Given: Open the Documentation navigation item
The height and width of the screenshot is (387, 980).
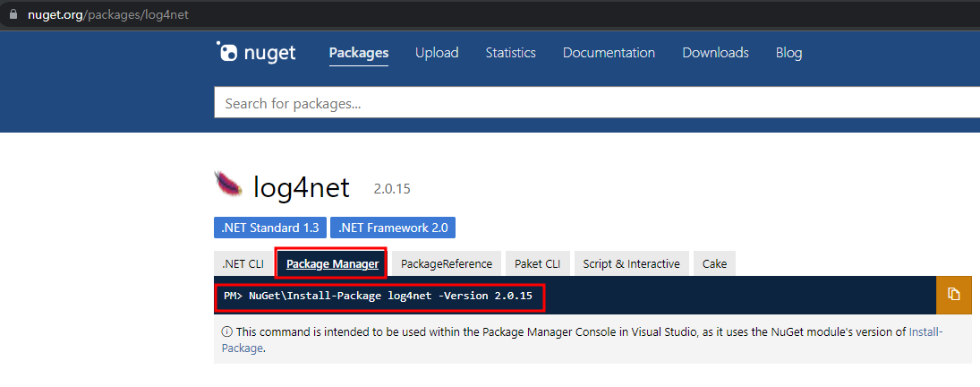Looking at the screenshot, I should pyautogui.click(x=609, y=53).
